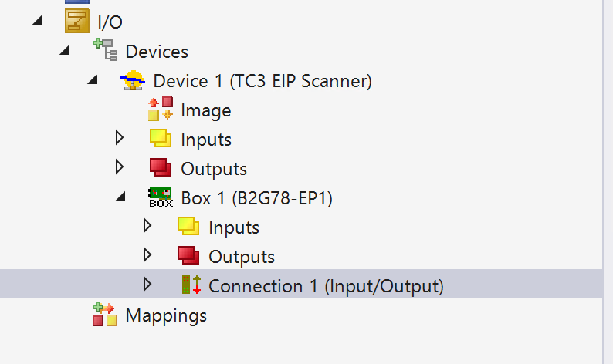Expand Outputs under Device 1
This screenshot has width=613, height=364.
pyautogui.click(x=119, y=168)
